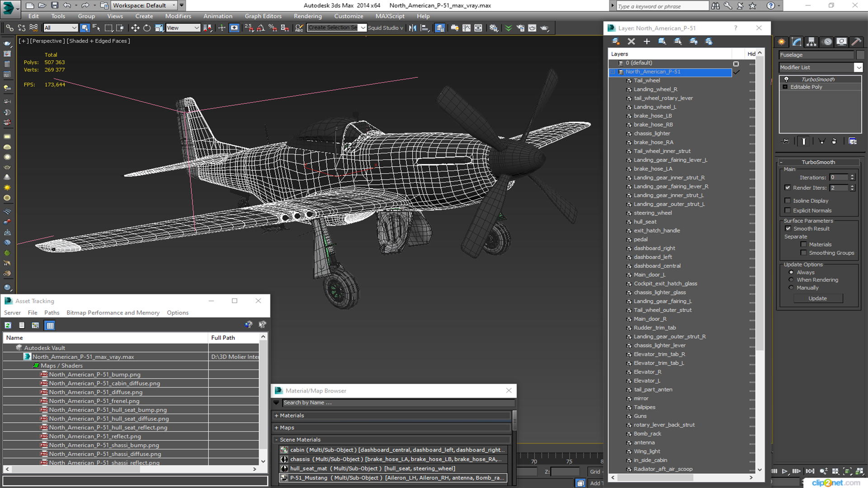Open the MAXScript menu
The width and height of the screenshot is (868, 488).
coord(390,16)
